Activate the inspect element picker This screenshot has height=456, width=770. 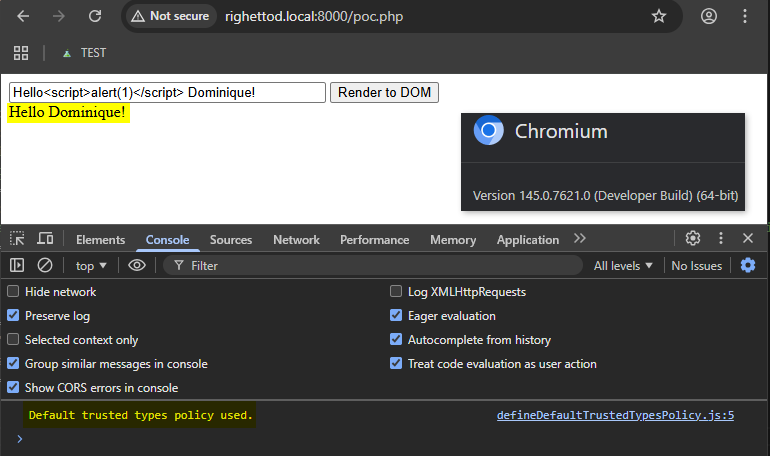pyautogui.click(x=17, y=239)
